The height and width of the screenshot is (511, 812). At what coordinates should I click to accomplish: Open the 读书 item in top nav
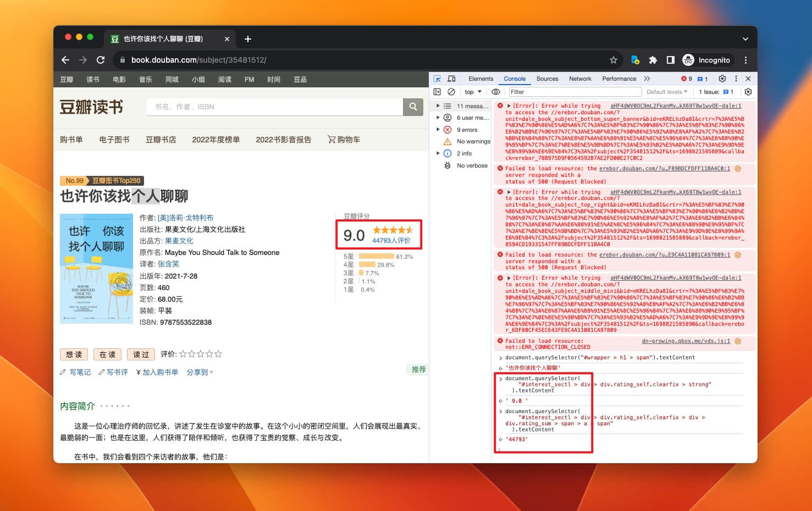click(x=93, y=80)
